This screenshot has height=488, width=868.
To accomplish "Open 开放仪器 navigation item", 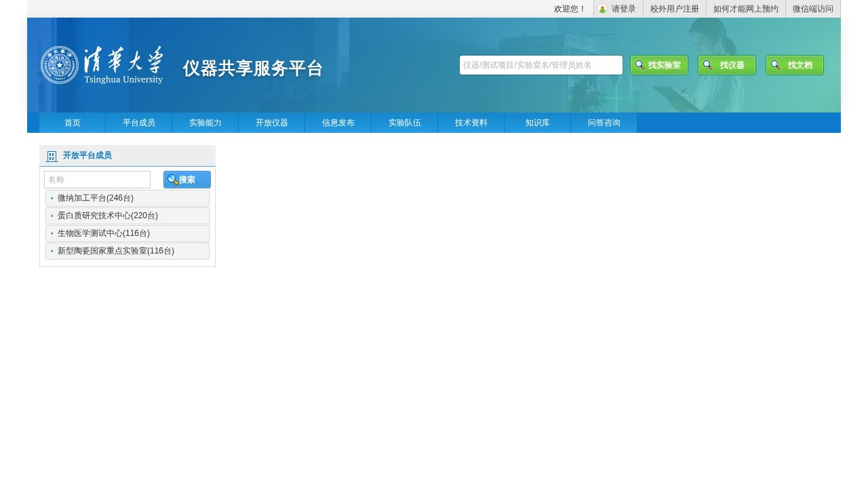I will click(x=272, y=123).
